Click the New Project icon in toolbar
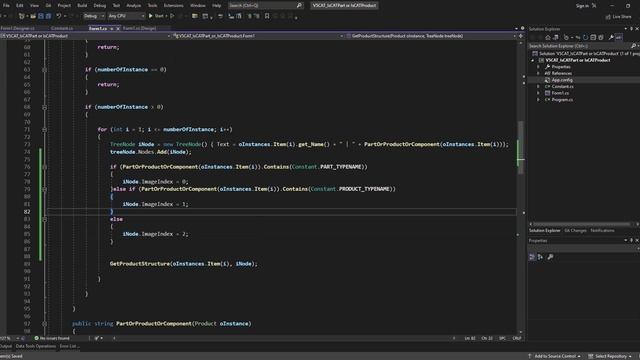Image resolution: width=640 pixels, height=360 pixels. 22,16
